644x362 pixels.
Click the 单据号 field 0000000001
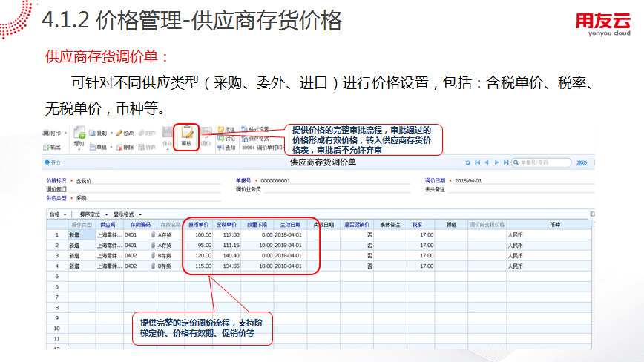click(335, 180)
